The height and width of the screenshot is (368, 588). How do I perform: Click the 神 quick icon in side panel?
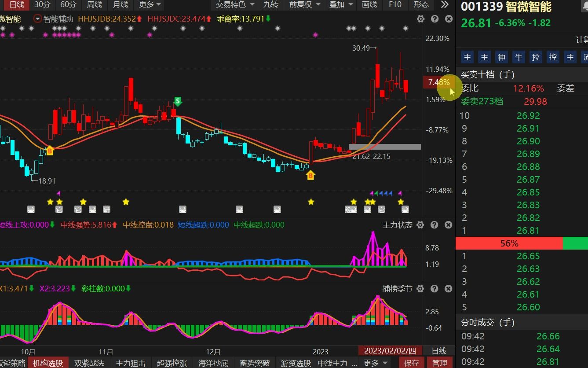click(x=501, y=57)
